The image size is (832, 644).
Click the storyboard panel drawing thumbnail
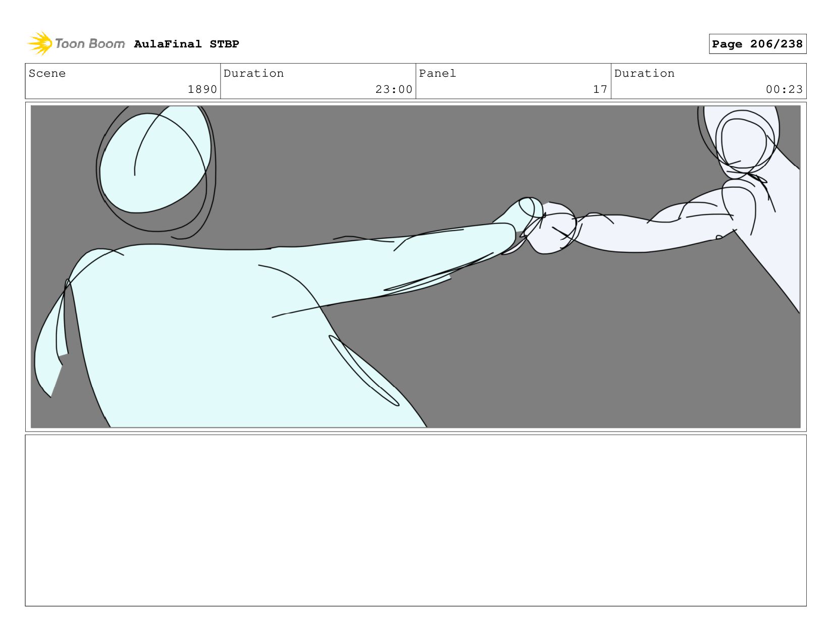click(x=415, y=266)
